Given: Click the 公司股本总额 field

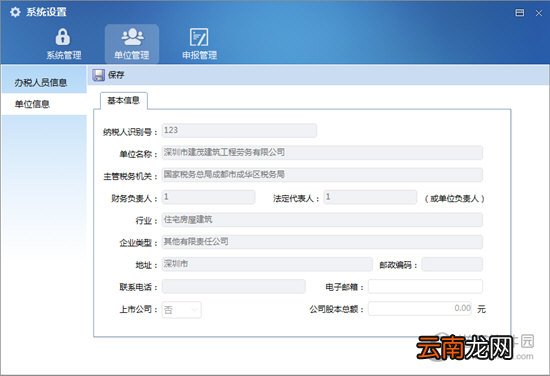Looking at the screenshot, I should pos(420,309).
